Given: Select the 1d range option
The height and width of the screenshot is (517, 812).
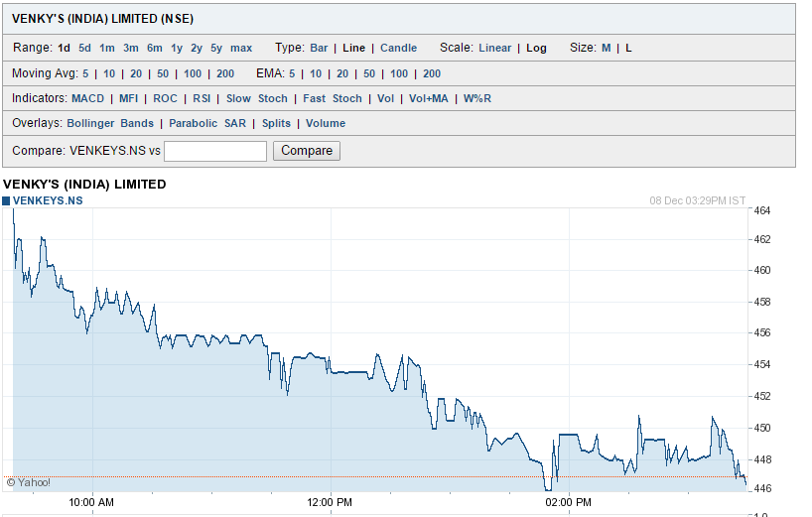Looking at the screenshot, I should pyautogui.click(x=64, y=49).
